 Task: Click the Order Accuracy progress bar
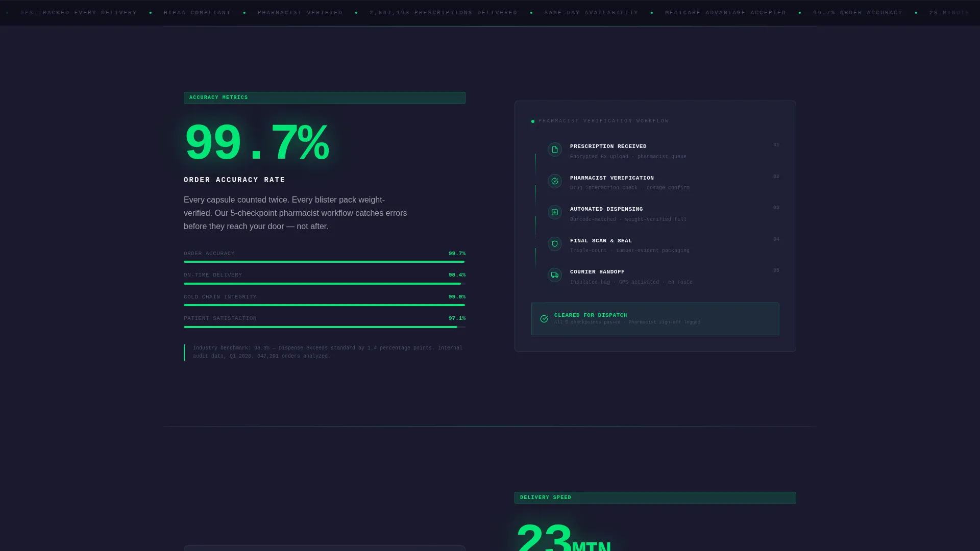tap(325, 262)
